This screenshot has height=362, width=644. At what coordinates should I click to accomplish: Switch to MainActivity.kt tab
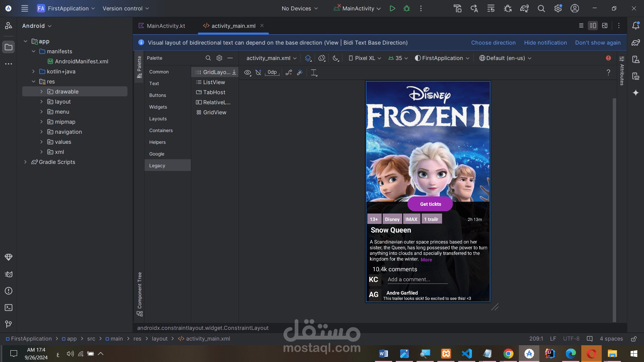162,26
